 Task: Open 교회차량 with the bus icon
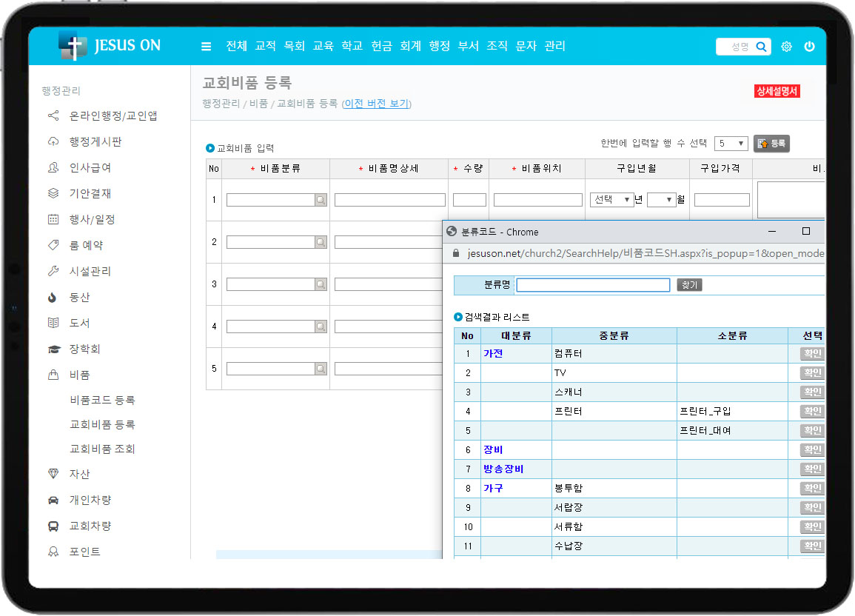(53, 526)
